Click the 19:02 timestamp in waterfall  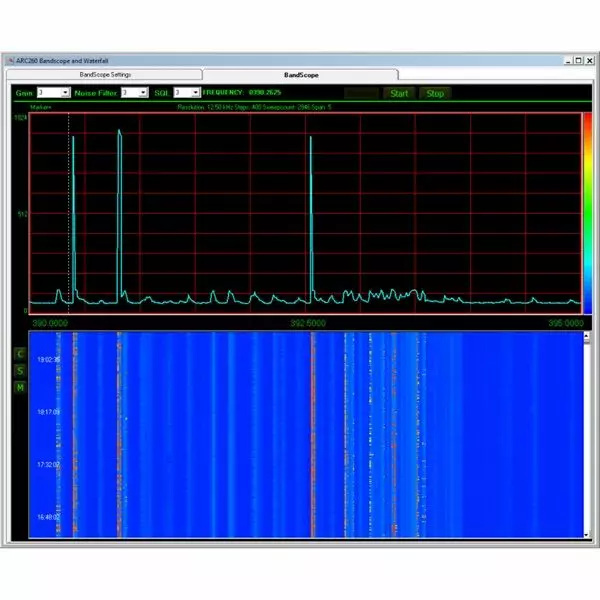tap(48, 358)
